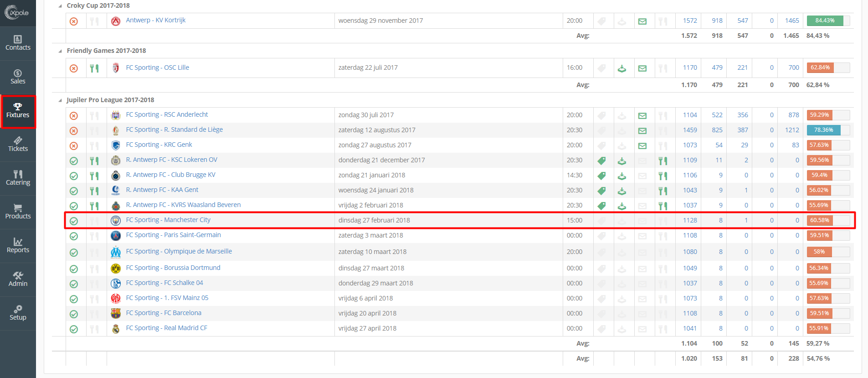This screenshot has width=868, height=378.
Task: Click the date 'vrijdag 20 april 2018'
Action: tap(367, 313)
